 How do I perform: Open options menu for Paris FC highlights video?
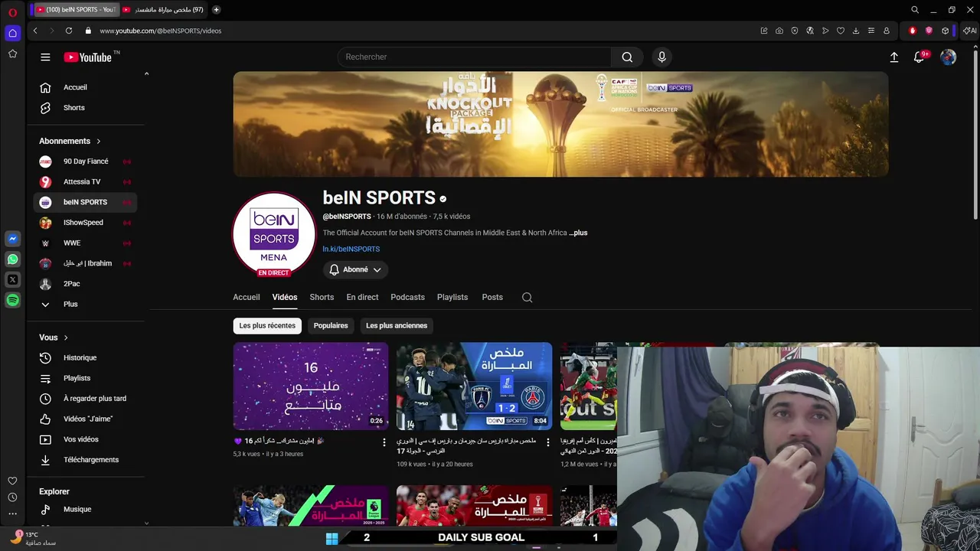547,442
